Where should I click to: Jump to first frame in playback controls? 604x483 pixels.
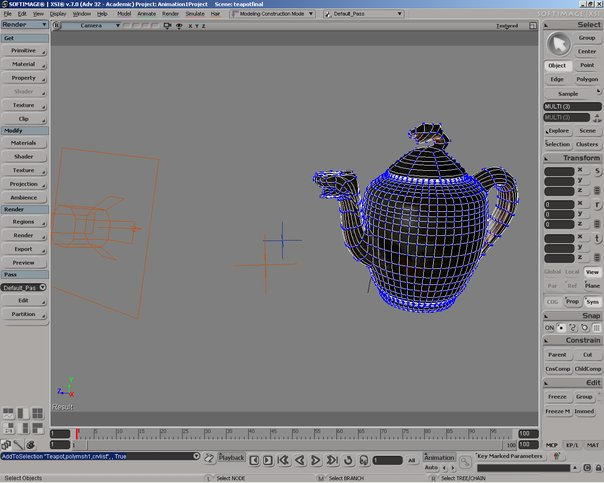pyautogui.click(x=284, y=460)
